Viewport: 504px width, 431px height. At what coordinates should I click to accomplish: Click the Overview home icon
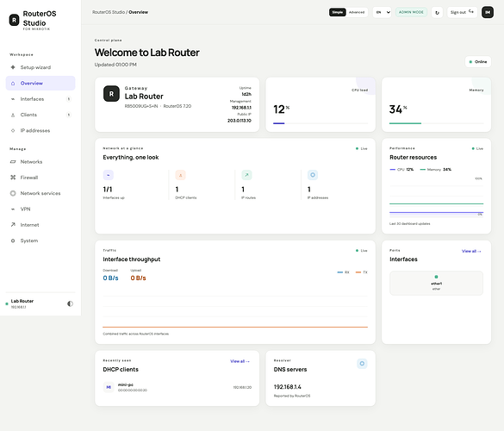pyautogui.click(x=13, y=84)
